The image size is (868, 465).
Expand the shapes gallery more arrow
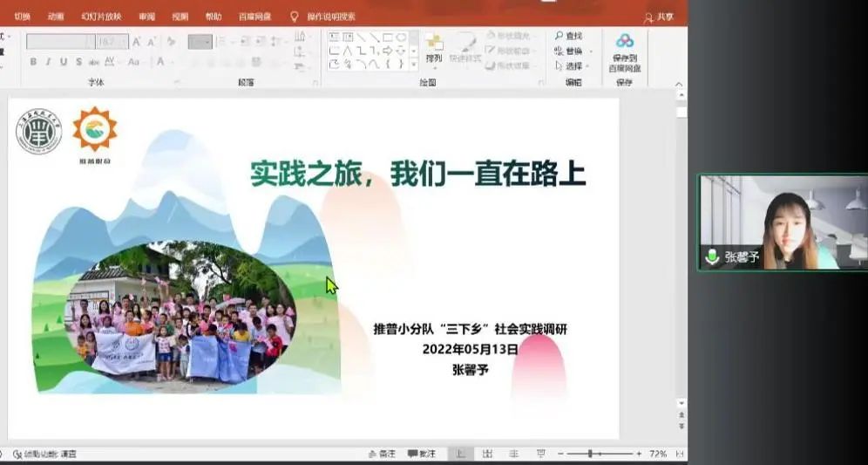(x=413, y=65)
